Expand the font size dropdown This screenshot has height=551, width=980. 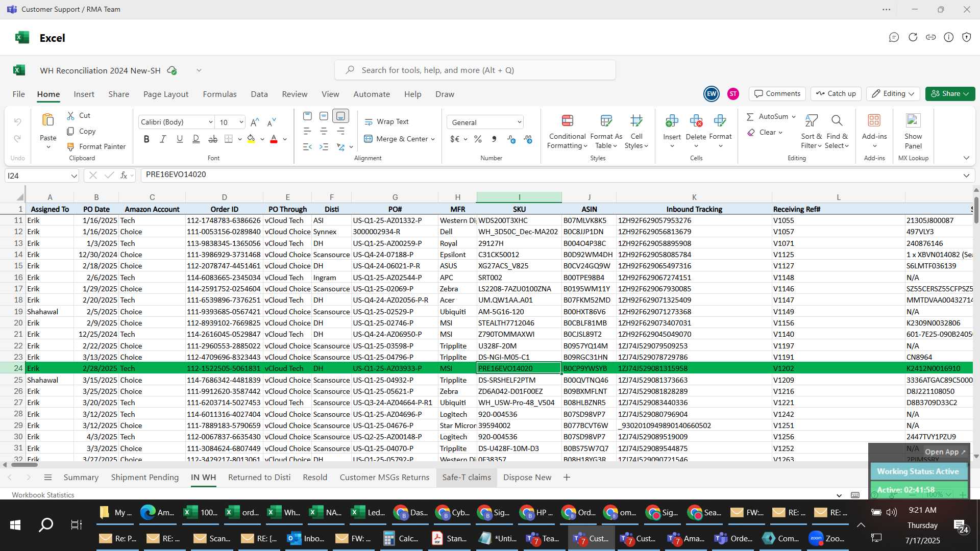[241, 122]
